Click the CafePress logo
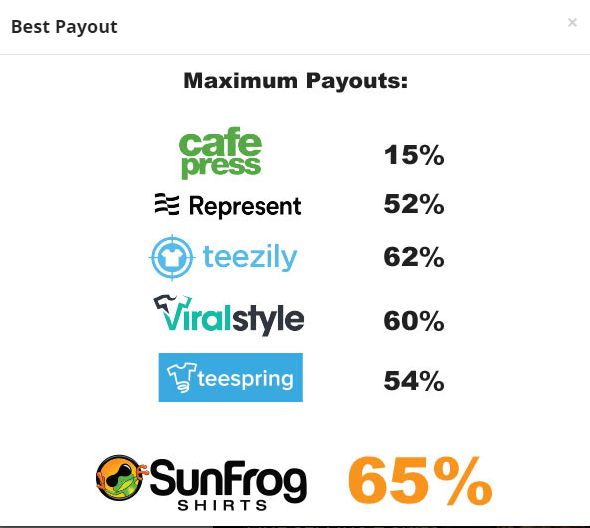The height and width of the screenshot is (528, 590). point(220,153)
